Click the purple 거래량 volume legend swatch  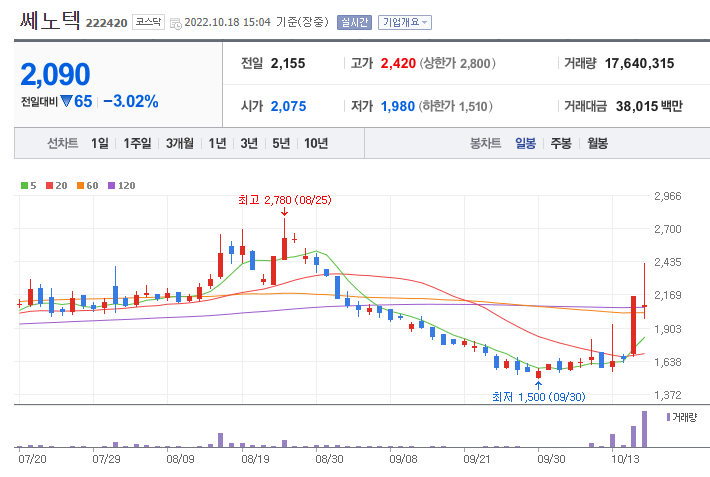[x=668, y=417]
